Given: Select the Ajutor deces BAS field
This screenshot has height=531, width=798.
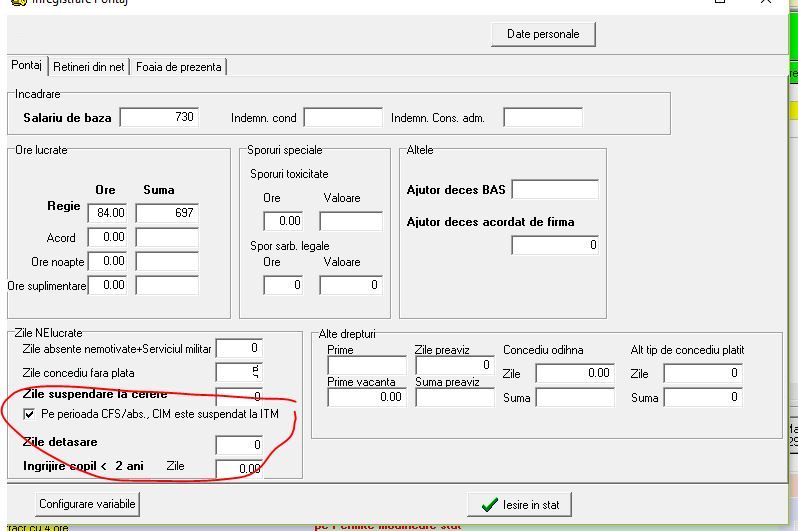Looking at the screenshot, I should (555, 189).
